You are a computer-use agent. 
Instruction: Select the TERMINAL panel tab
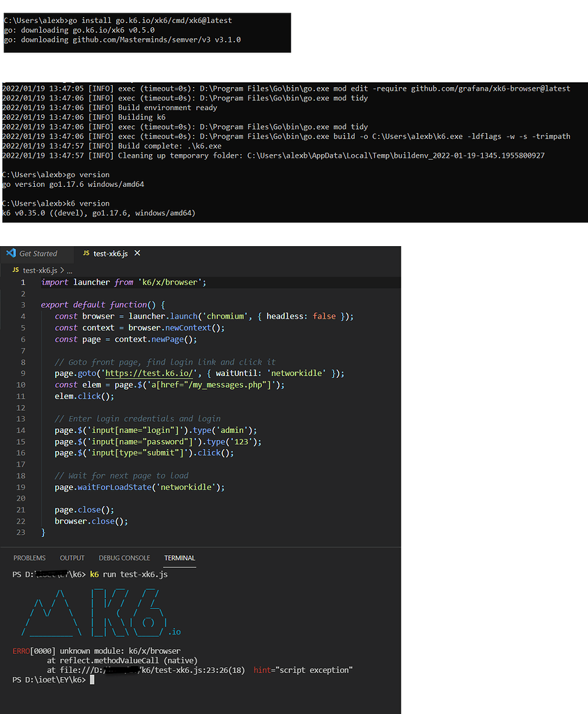tap(180, 558)
